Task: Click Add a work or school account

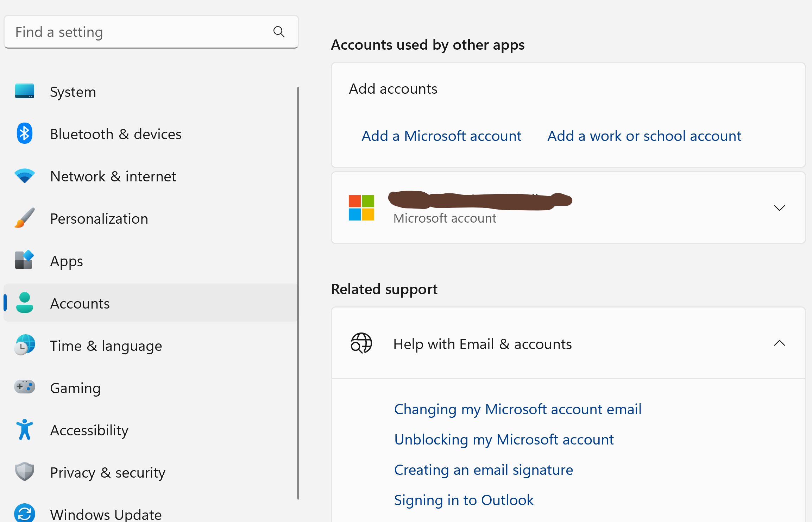Action: (x=644, y=136)
